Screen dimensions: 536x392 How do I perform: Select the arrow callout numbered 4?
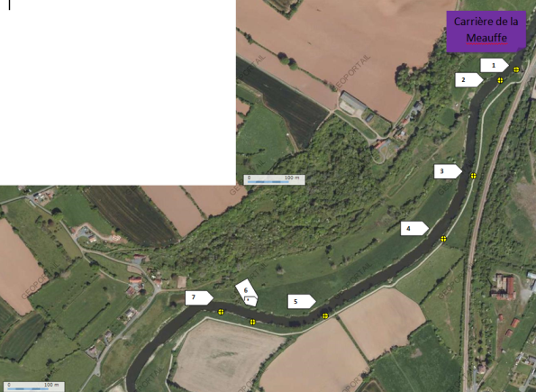point(414,228)
